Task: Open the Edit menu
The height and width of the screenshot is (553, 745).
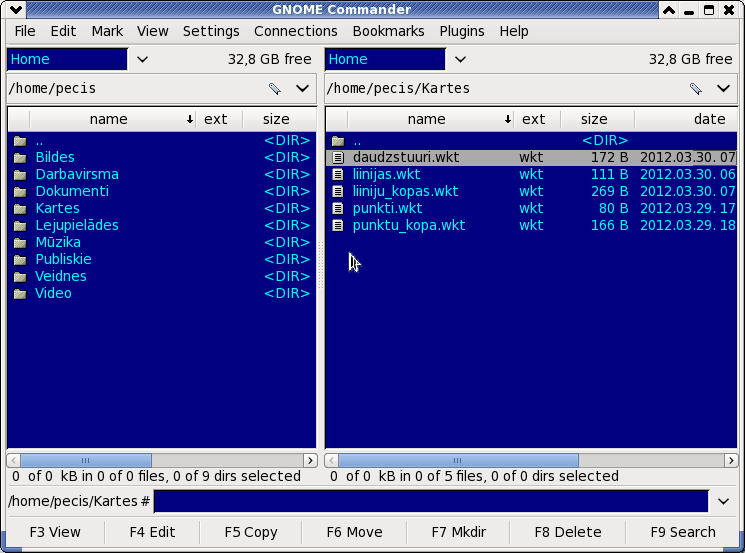Action: coord(63,31)
